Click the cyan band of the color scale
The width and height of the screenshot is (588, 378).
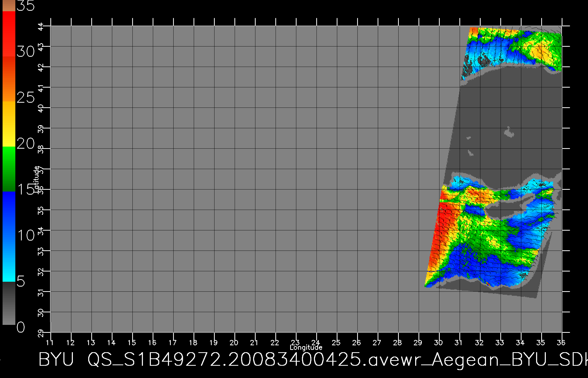click(x=9, y=259)
